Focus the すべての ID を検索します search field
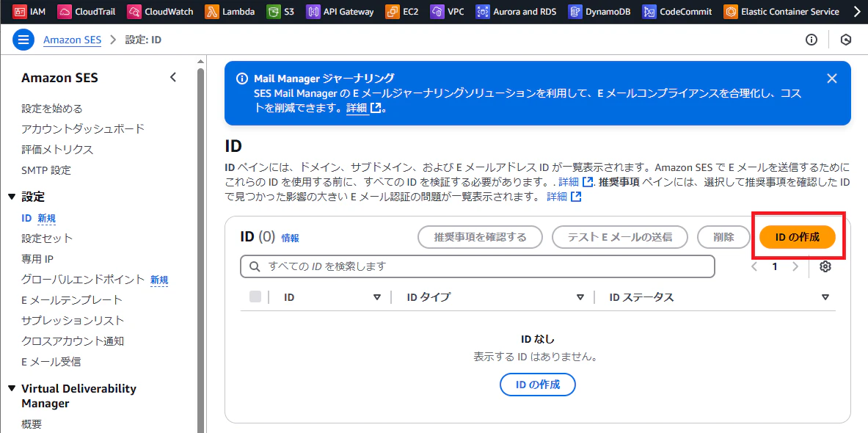The height and width of the screenshot is (433, 868). [x=478, y=266]
